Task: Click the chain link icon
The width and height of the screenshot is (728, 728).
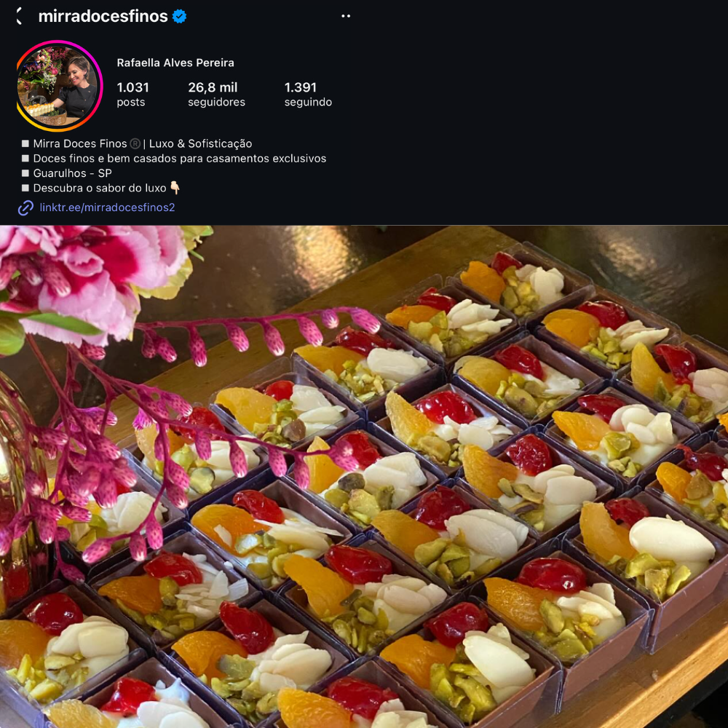Action: point(25,207)
